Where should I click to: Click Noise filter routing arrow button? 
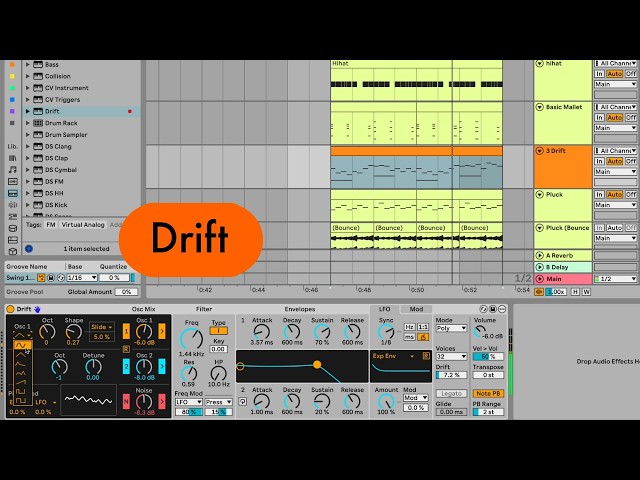pyautogui.click(x=162, y=402)
